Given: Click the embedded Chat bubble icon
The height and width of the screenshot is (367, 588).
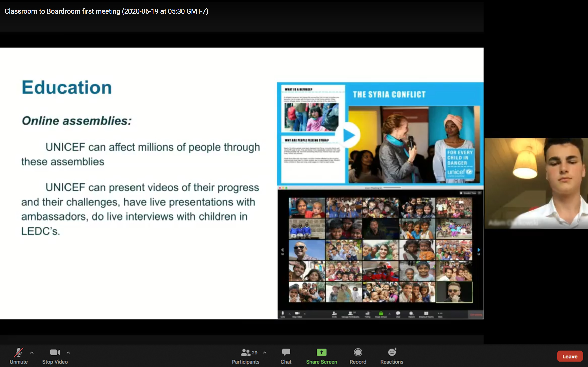Looking at the screenshot, I should (x=398, y=313).
